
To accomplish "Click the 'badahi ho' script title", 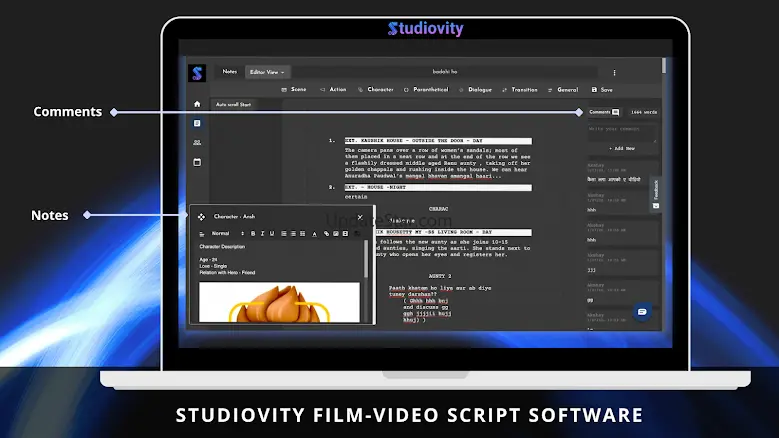I will coord(445,72).
